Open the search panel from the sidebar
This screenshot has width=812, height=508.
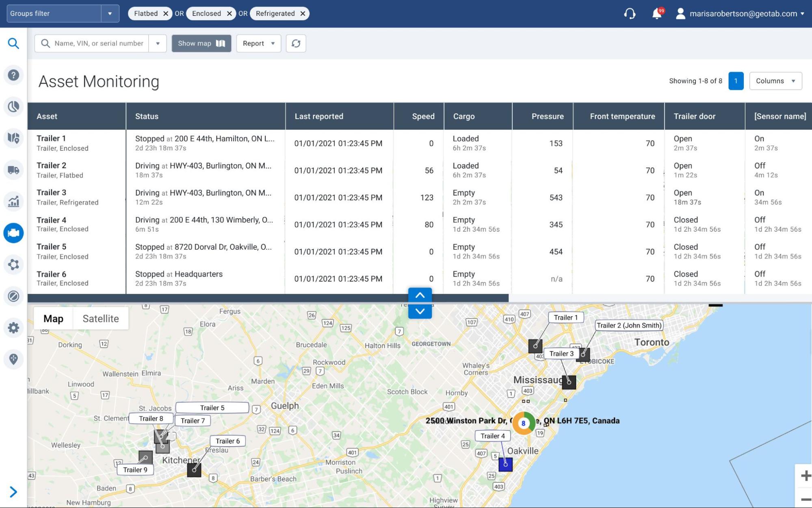click(13, 43)
